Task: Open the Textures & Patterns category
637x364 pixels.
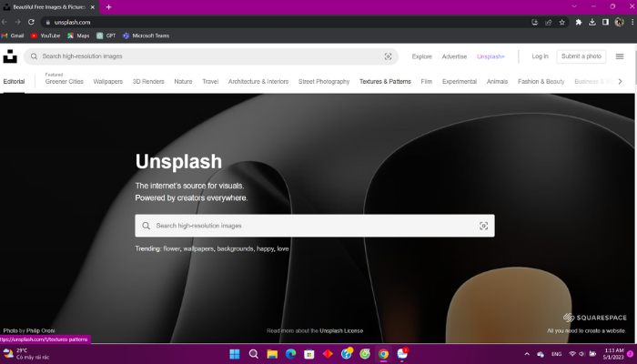Action: coord(385,82)
